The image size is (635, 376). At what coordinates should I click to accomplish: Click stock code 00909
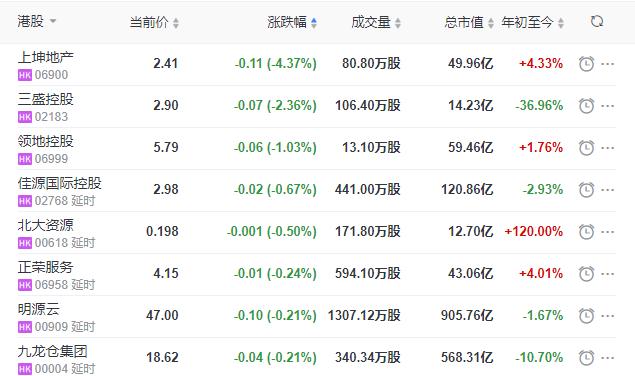pyautogui.click(x=51, y=327)
